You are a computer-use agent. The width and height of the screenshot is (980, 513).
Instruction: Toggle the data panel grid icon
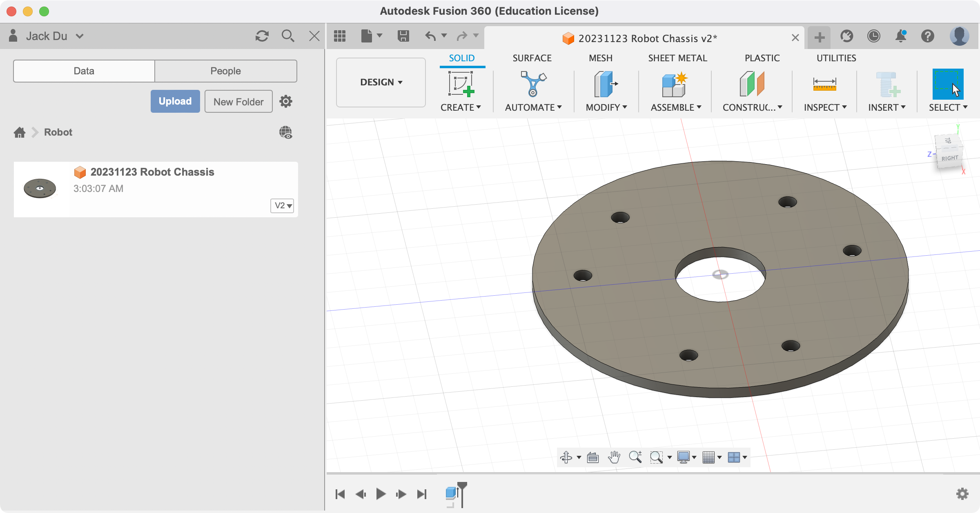coord(340,36)
